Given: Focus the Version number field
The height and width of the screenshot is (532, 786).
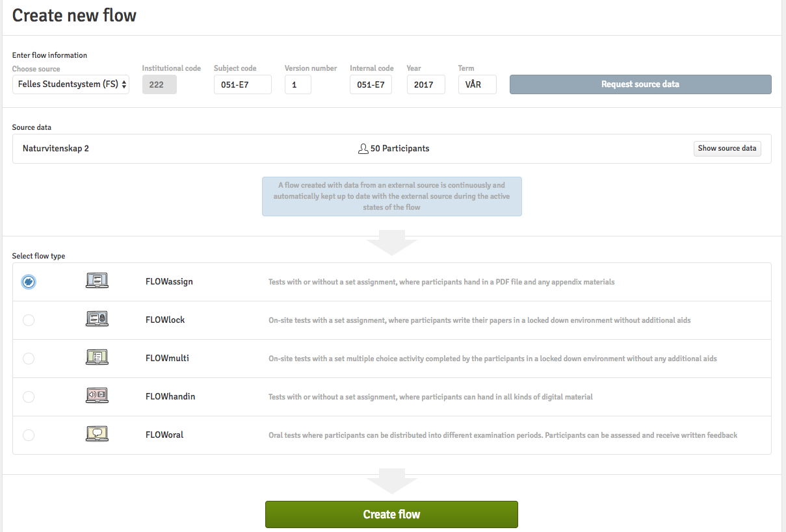Looking at the screenshot, I should (x=298, y=84).
